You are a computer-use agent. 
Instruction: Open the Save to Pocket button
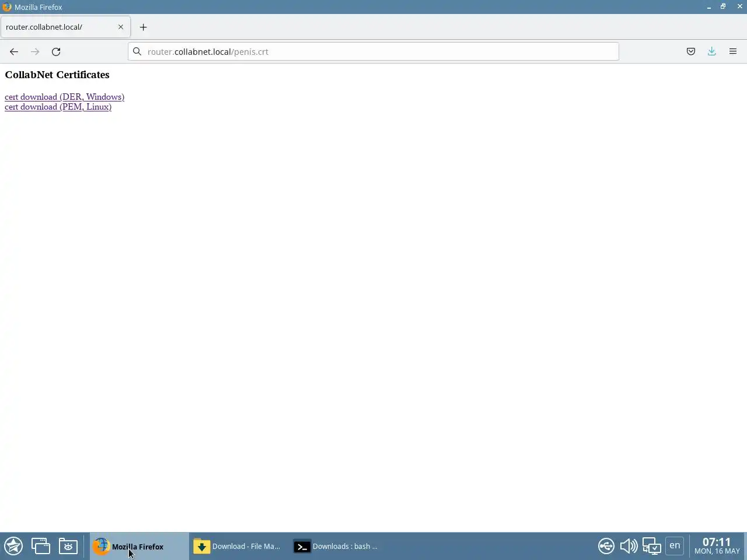tap(691, 51)
